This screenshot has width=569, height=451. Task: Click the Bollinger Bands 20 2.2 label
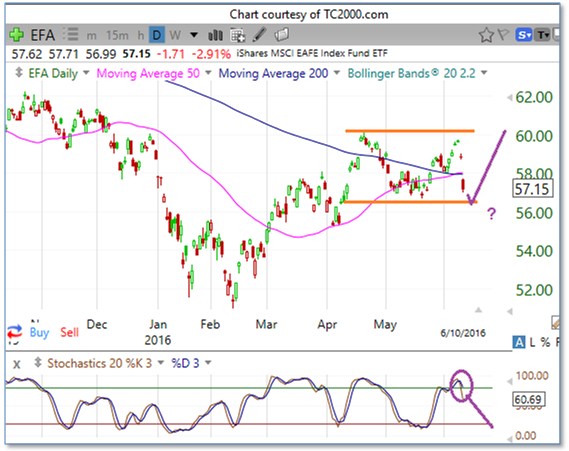(x=412, y=73)
